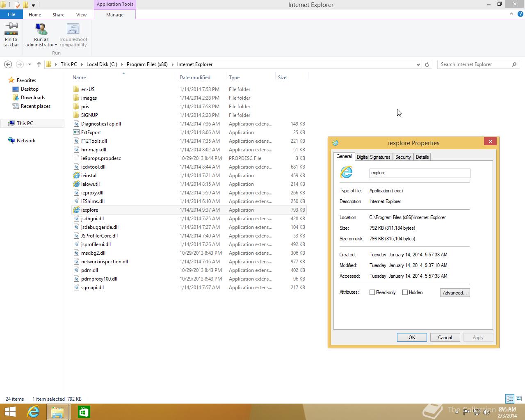Click the Pin to taskbar icon
This screenshot has width=525, height=420.
(x=11, y=29)
